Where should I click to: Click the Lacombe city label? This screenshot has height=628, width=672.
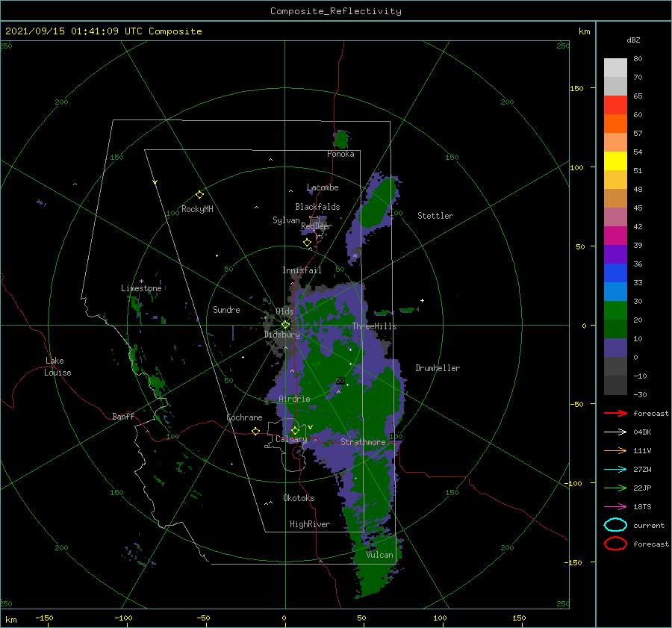[323, 187]
